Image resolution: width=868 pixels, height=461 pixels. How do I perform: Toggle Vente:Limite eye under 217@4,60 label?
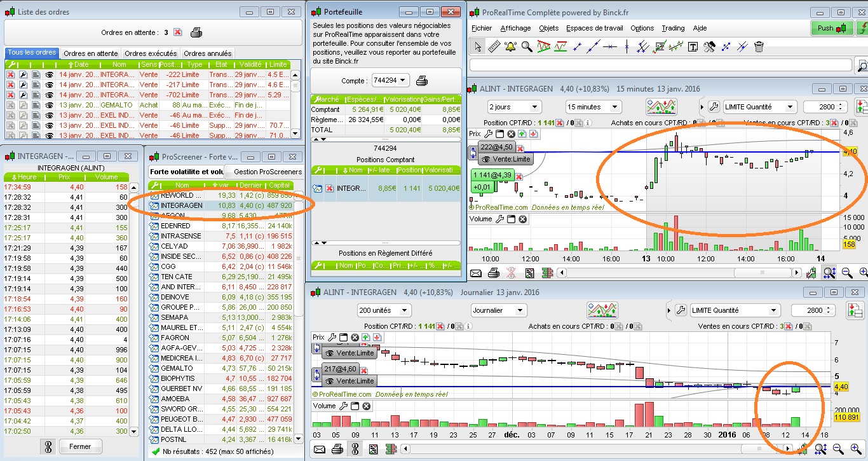click(329, 381)
